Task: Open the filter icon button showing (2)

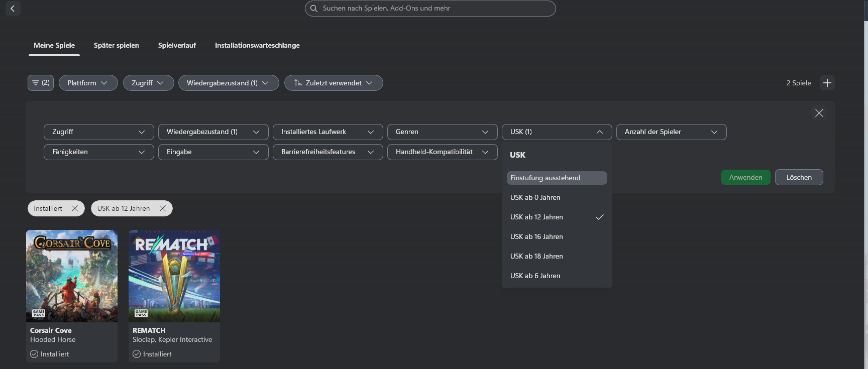Action: pyautogui.click(x=41, y=83)
